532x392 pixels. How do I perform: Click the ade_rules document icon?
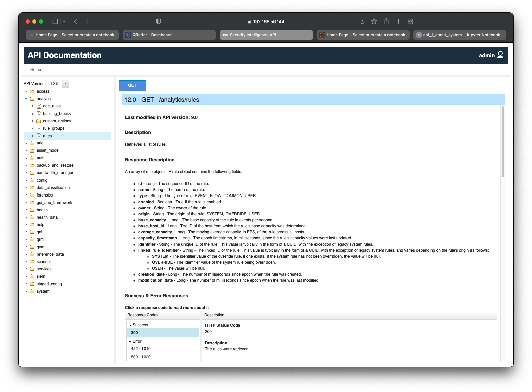(x=39, y=106)
